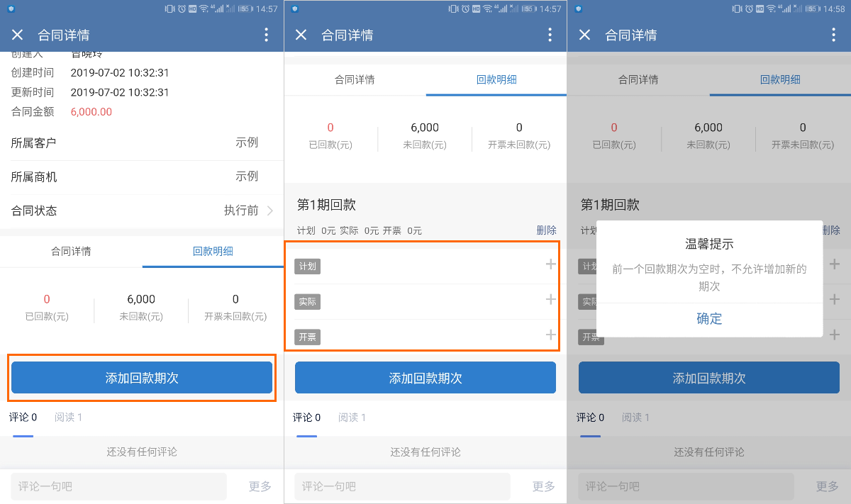Focus 评论一句吧 input in left screen
Screen dimensions: 851x504
tap(119, 486)
